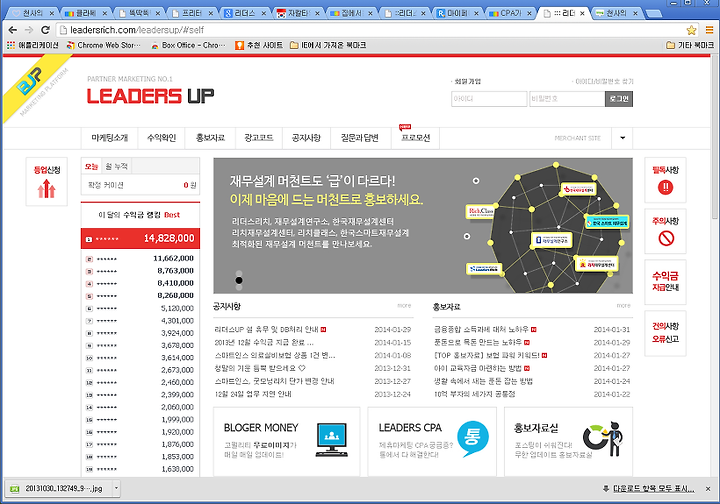Open the Box Office bookmark
720x504 pixels.
click(x=189, y=45)
